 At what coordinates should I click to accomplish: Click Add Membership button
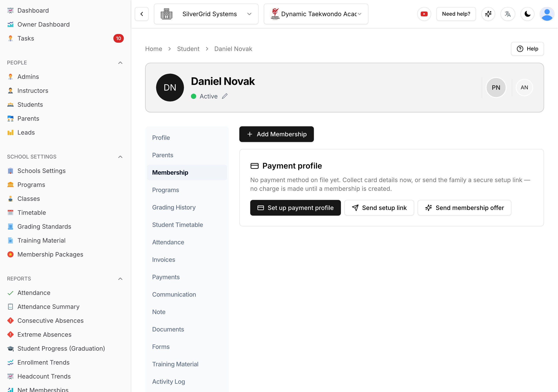pyautogui.click(x=277, y=134)
